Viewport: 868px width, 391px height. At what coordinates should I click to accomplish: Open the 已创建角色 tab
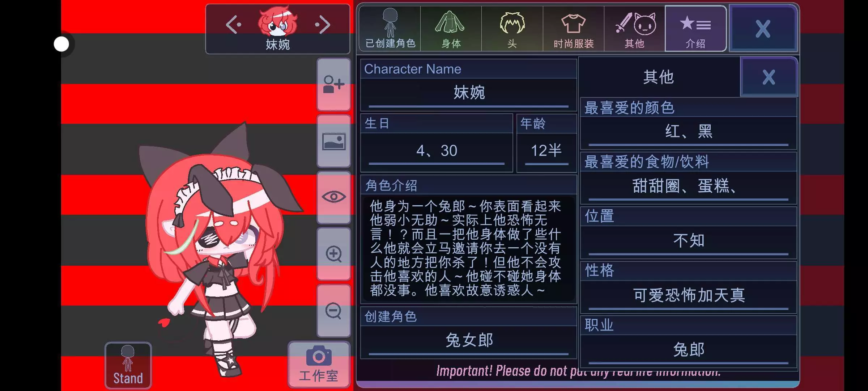390,29
